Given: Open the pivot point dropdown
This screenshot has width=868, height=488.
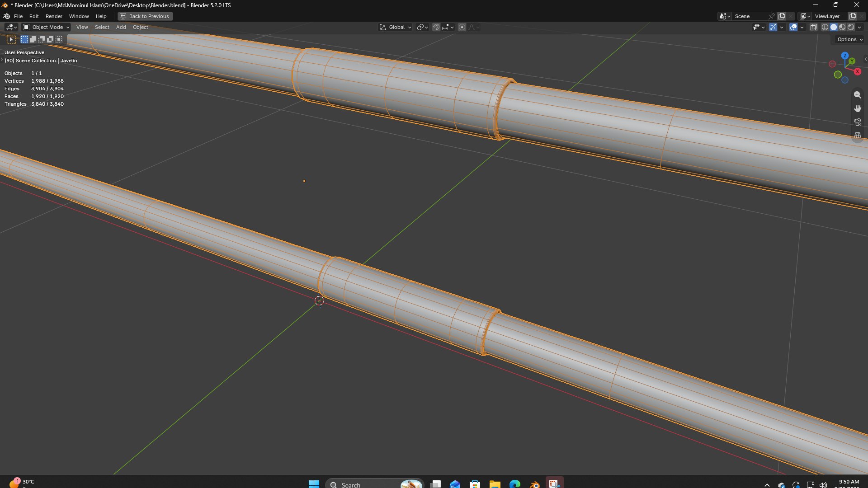Looking at the screenshot, I should 422,27.
